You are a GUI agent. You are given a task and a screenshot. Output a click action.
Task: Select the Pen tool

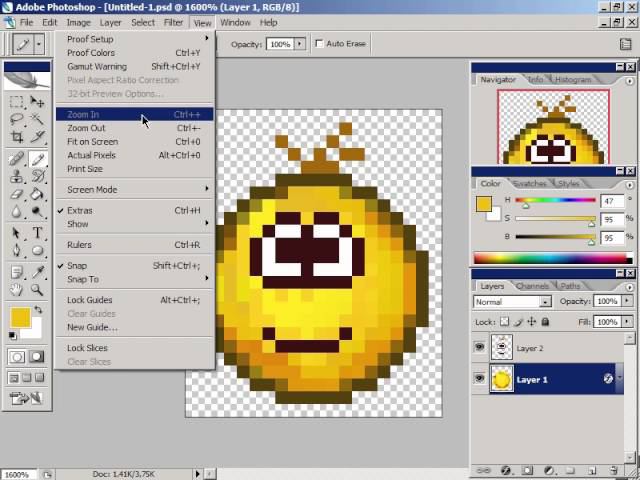pyautogui.click(x=17, y=250)
